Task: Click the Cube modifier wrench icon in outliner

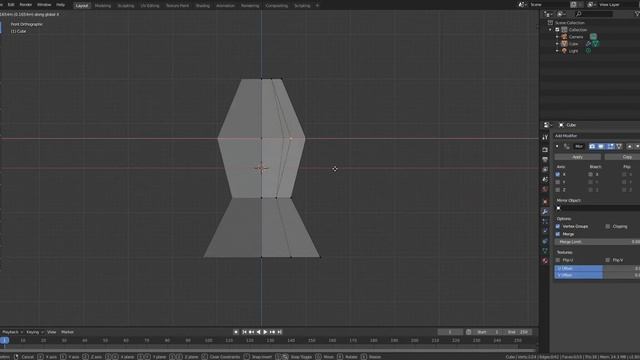Action: click(588, 44)
